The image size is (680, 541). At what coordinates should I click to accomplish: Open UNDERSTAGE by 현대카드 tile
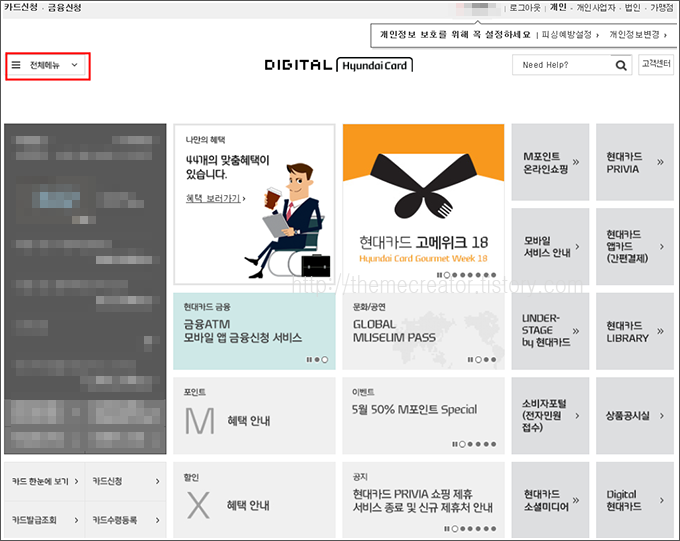550,331
